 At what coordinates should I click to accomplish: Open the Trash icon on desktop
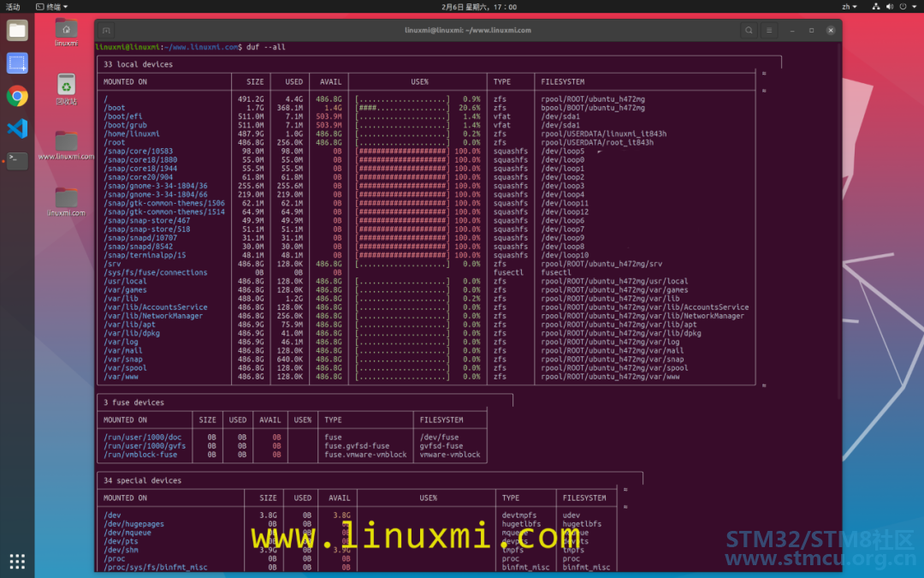[x=66, y=89]
